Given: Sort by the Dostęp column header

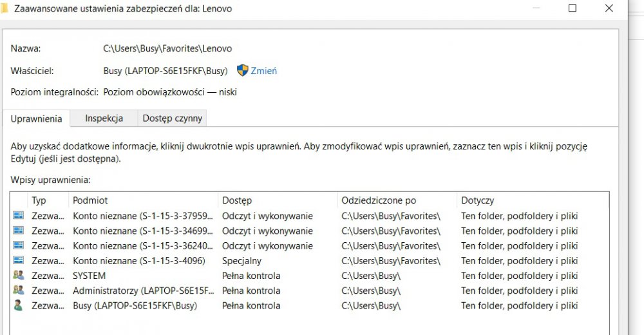Looking at the screenshot, I should [237, 200].
